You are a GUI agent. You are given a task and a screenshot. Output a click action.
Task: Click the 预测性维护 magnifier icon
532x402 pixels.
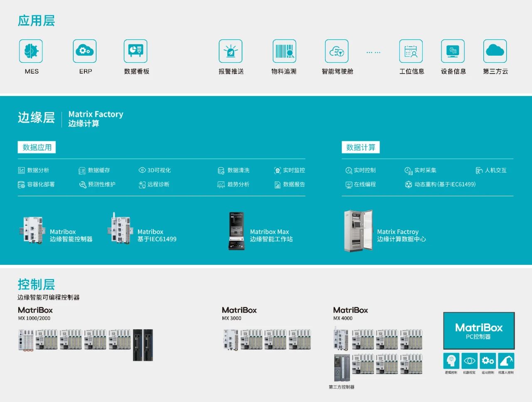point(82,185)
